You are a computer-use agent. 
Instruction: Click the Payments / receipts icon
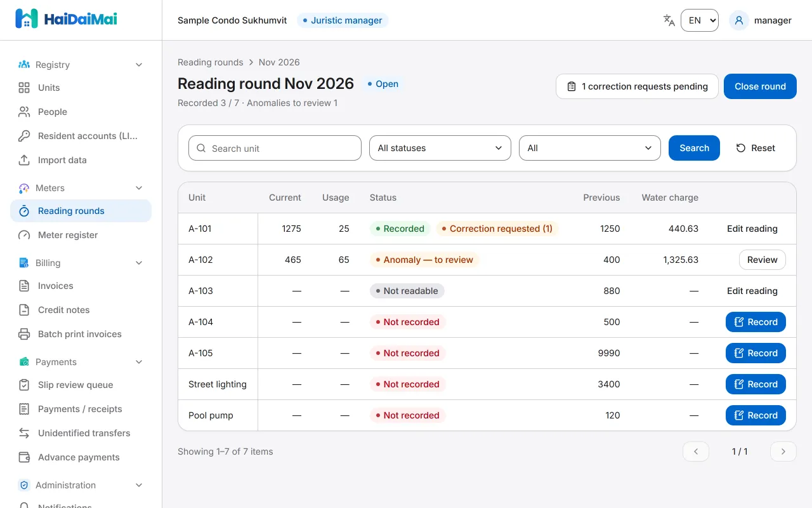[24, 409]
